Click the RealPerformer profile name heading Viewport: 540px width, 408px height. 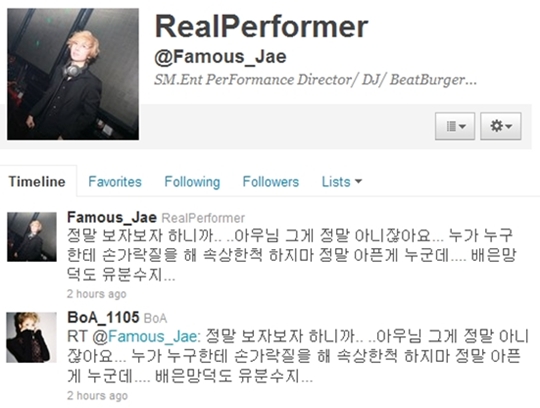(262, 27)
